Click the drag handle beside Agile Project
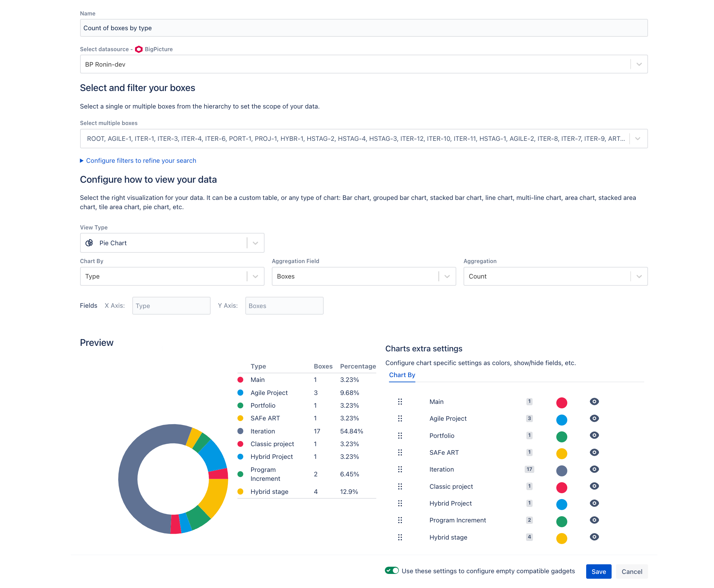Screen dimensions: 714x588 tap(400, 419)
